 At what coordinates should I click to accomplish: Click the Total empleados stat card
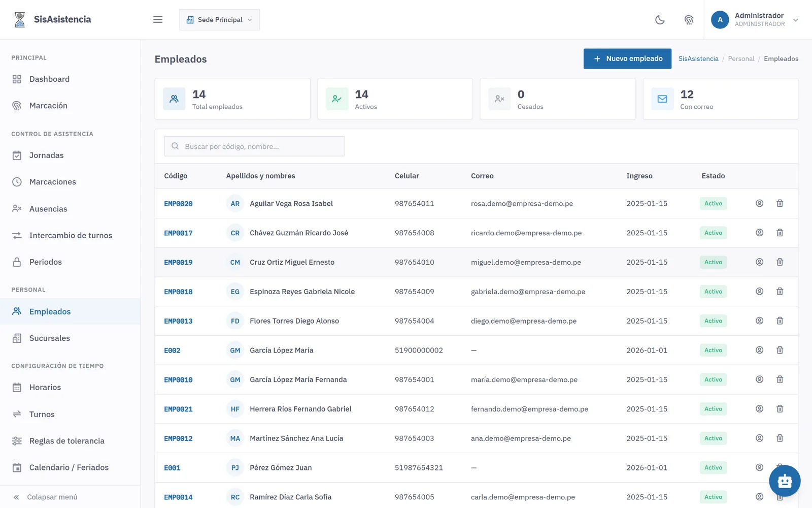232,99
